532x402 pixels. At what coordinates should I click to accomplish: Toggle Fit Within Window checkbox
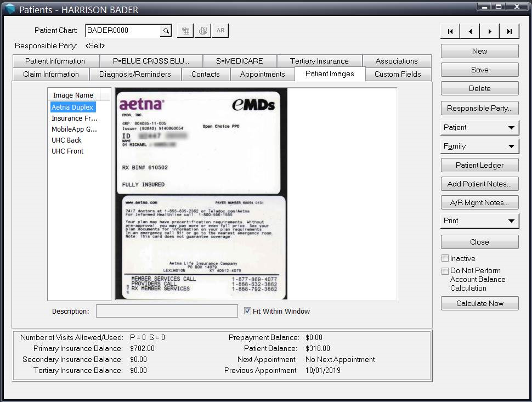pyautogui.click(x=248, y=311)
